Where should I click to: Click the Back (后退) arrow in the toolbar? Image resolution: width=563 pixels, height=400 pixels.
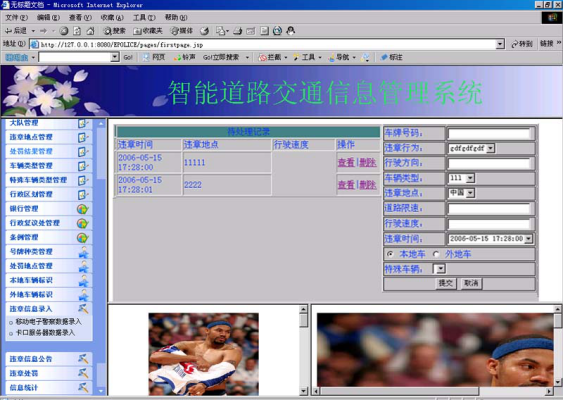click(15, 31)
